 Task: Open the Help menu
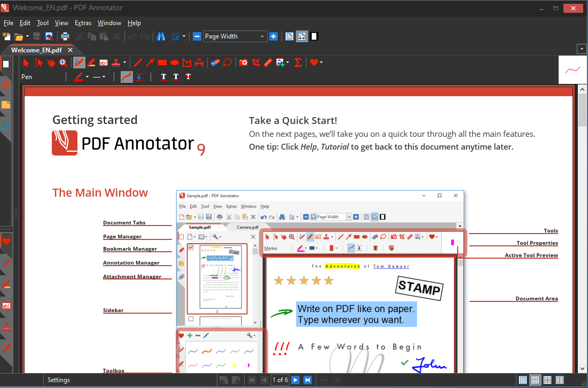point(134,23)
